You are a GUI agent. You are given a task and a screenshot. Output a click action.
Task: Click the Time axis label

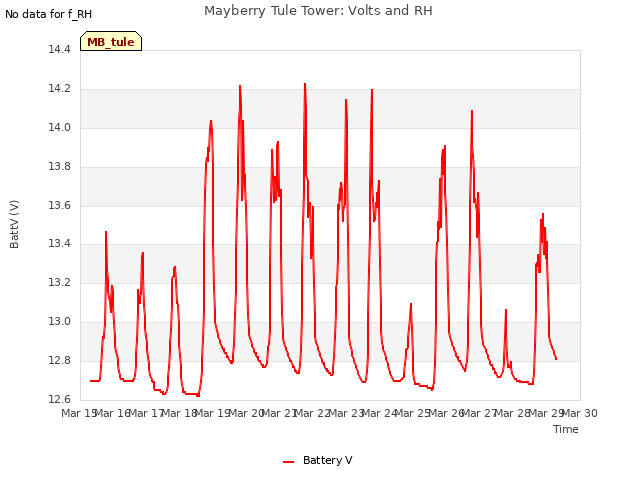pos(566,429)
